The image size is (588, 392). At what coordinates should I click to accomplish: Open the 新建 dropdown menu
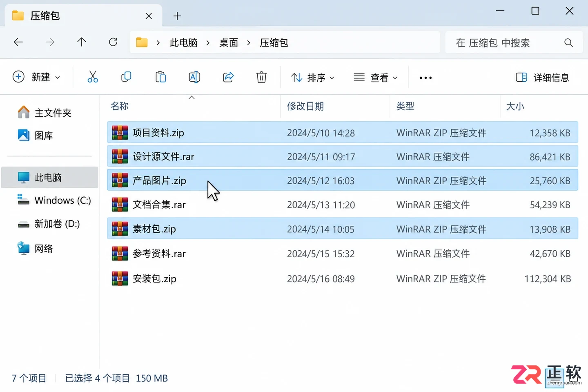tap(36, 77)
